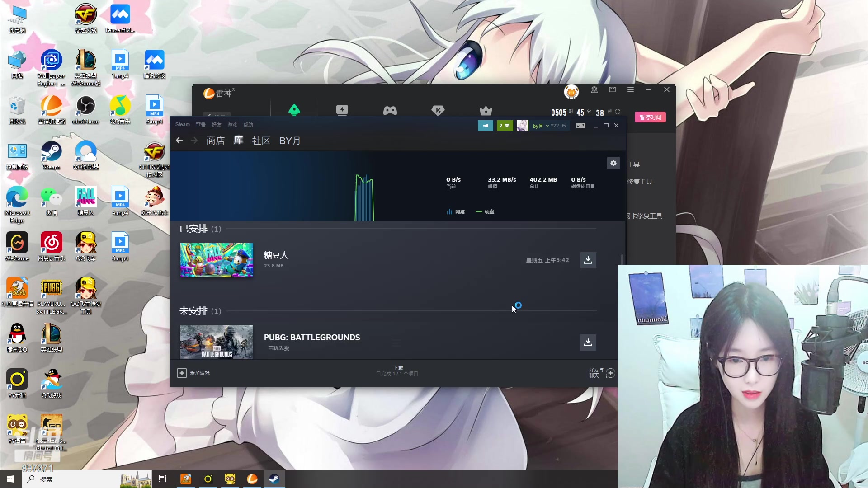868x488 pixels.
Task: Open the 好友 menu in Steam
Action: click(x=217, y=125)
